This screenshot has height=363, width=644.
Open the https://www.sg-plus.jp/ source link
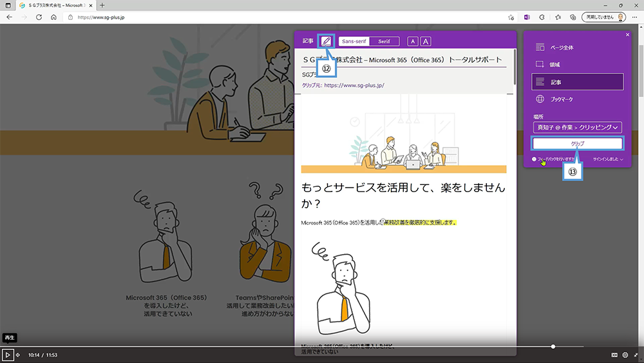[x=354, y=85]
